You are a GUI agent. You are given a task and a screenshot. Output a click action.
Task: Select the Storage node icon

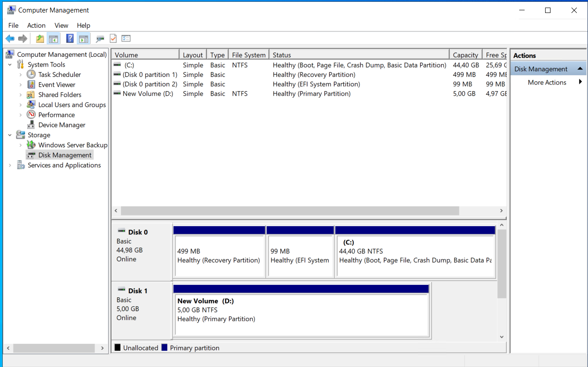[x=21, y=135]
